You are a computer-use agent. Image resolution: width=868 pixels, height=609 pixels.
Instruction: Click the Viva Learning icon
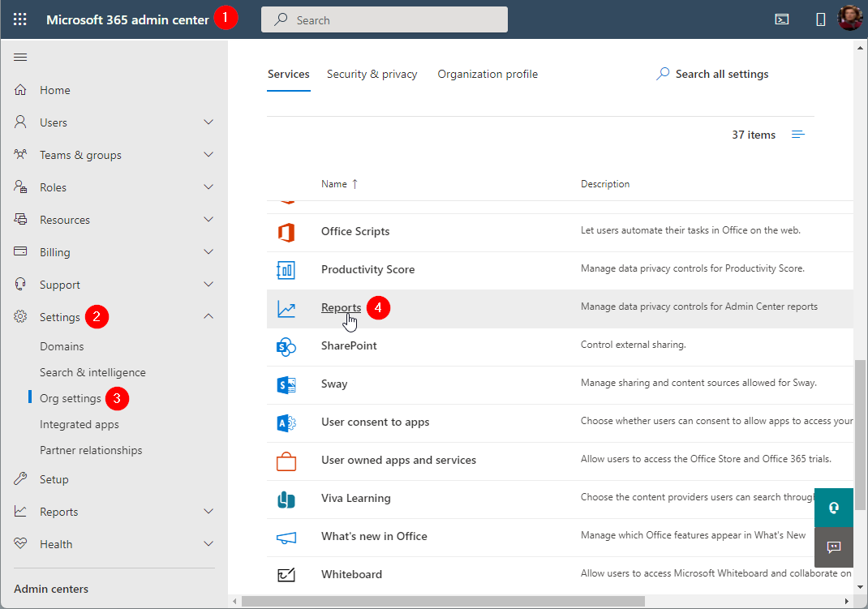tap(286, 499)
